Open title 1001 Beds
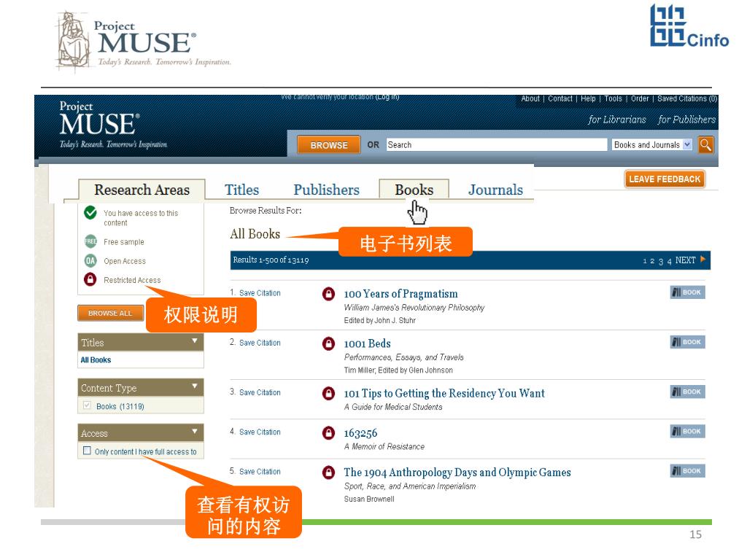Viewport: 747px width, 560px height. (x=368, y=343)
